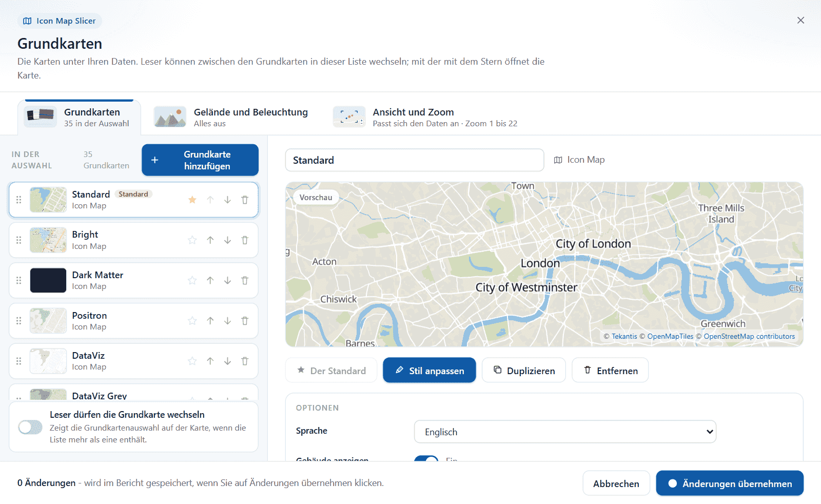Star the DataViz basemap

192,361
